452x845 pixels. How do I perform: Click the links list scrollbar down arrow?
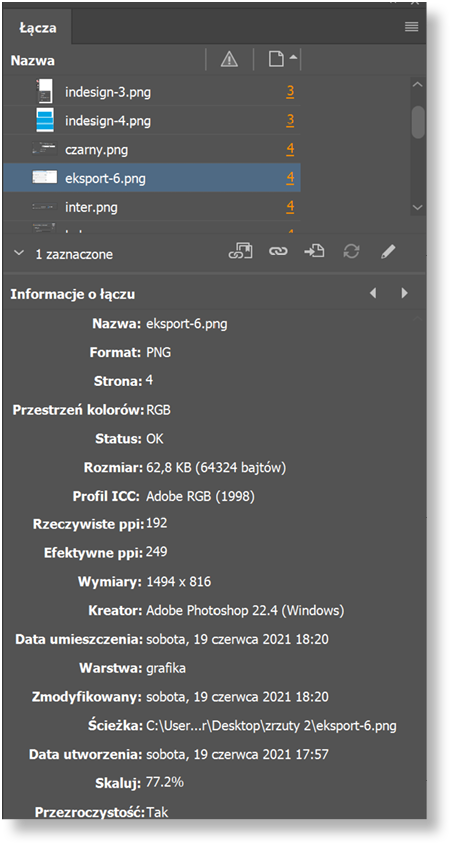coord(418,207)
